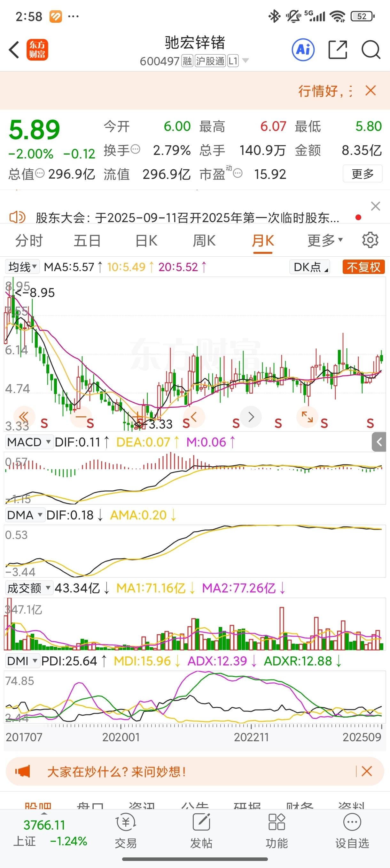Tap the 融 margin badge
390x868 pixels.
(187, 61)
